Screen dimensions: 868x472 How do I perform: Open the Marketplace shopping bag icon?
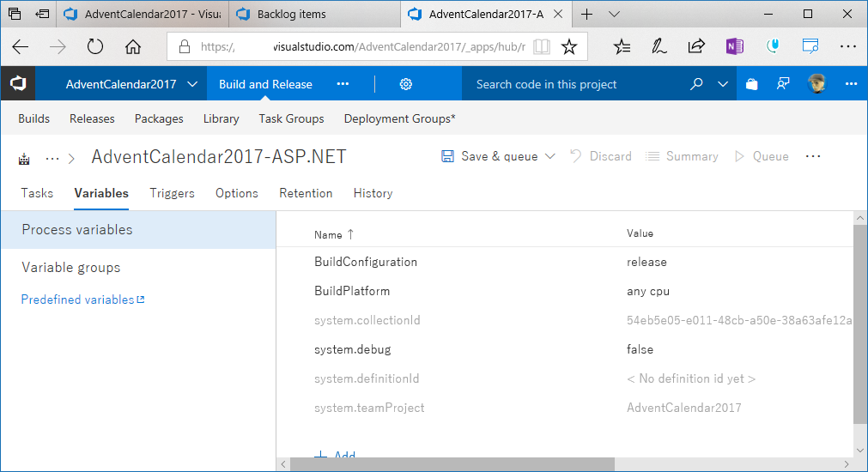(752, 84)
